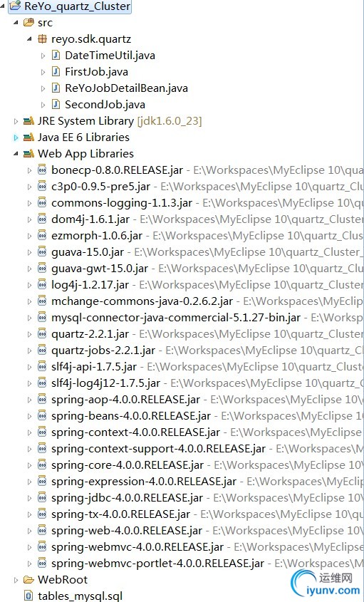Viewport: 364px width, 602px height.
Task: Click the reyo.sdk.quartz package icon
Action: click(42, 39)
